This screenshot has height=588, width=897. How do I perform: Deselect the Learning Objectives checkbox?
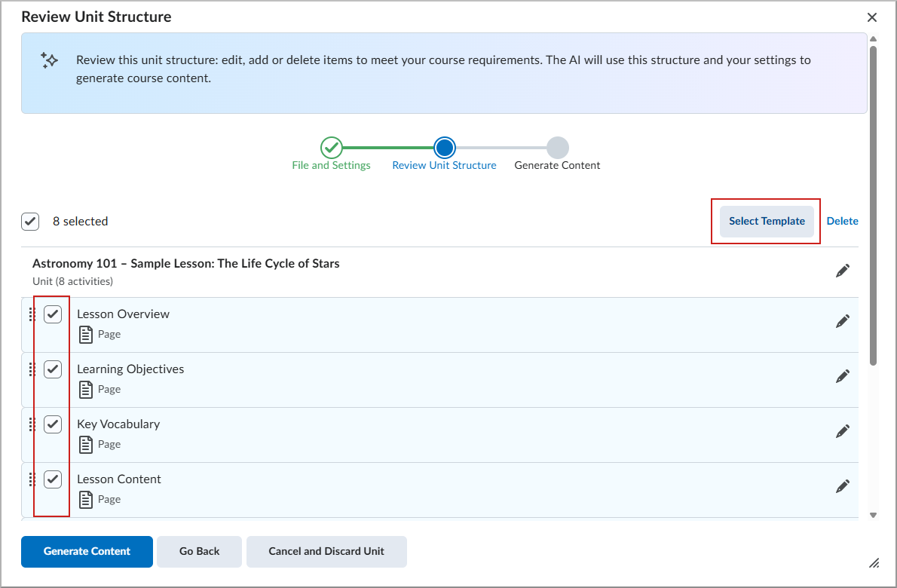[x=53, y=369]
